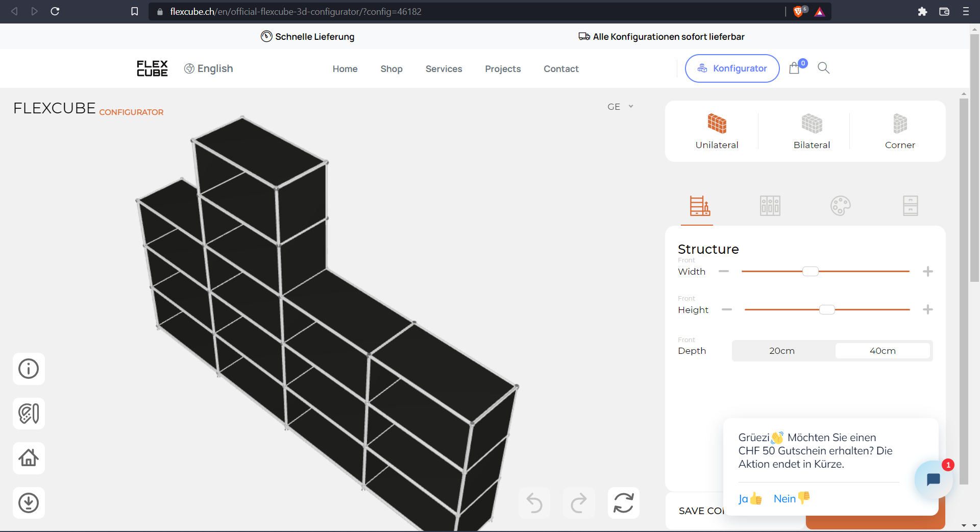Open the drawer accessories tab icon
Screen dimensions: 980x532
911,206
